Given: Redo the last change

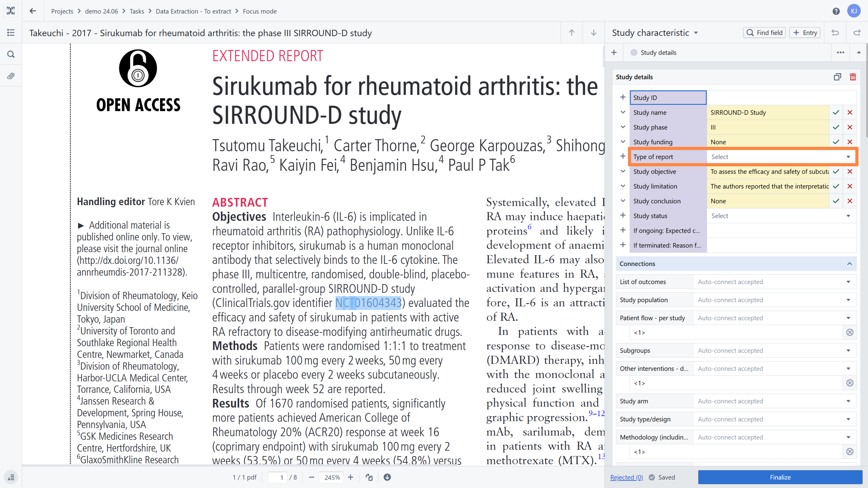Looking at the screenshot, I should (857, 33).
